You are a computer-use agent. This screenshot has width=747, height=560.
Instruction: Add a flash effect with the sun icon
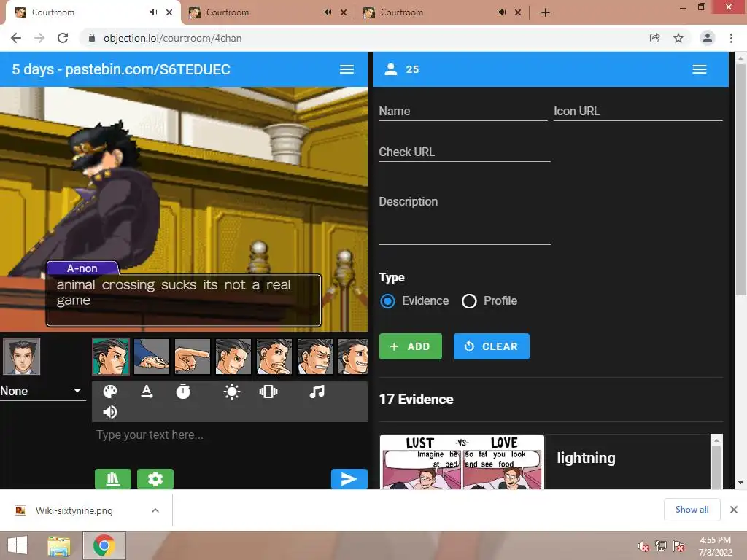231,392
